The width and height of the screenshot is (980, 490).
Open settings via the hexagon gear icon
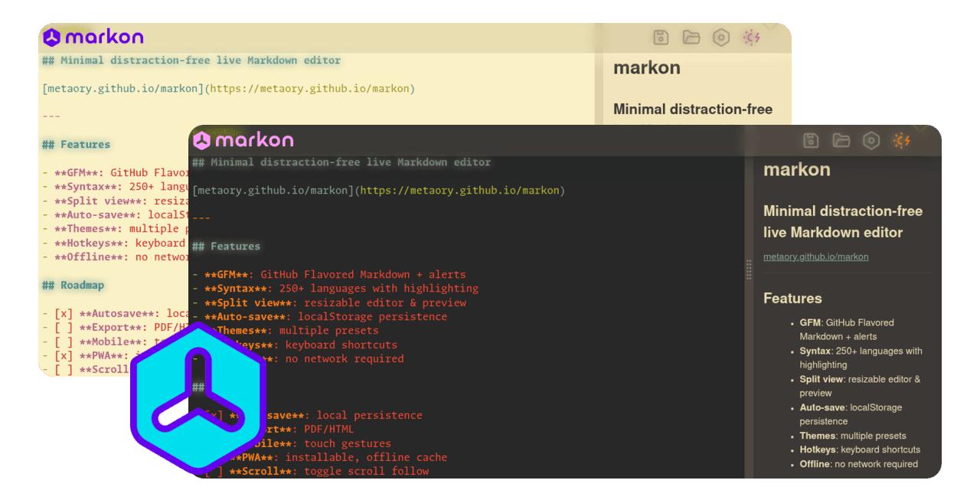pos(871,141)
